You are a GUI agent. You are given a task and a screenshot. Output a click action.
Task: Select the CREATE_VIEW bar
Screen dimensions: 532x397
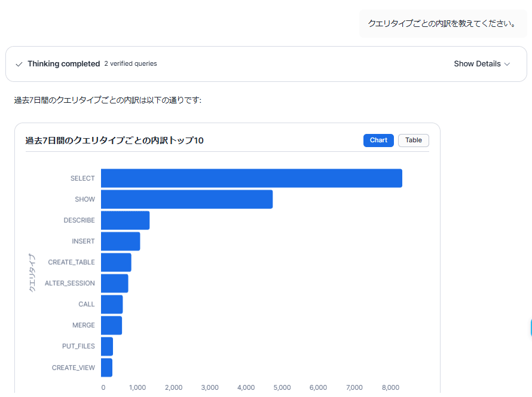pyautogui.click(x=106, y=368)
